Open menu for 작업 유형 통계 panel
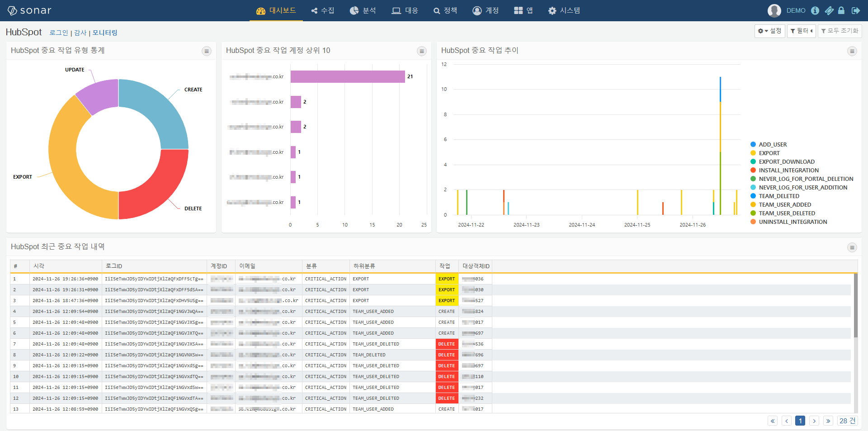Screen dimensions: 868x431 pyautogui.click(x=207, y=51)
